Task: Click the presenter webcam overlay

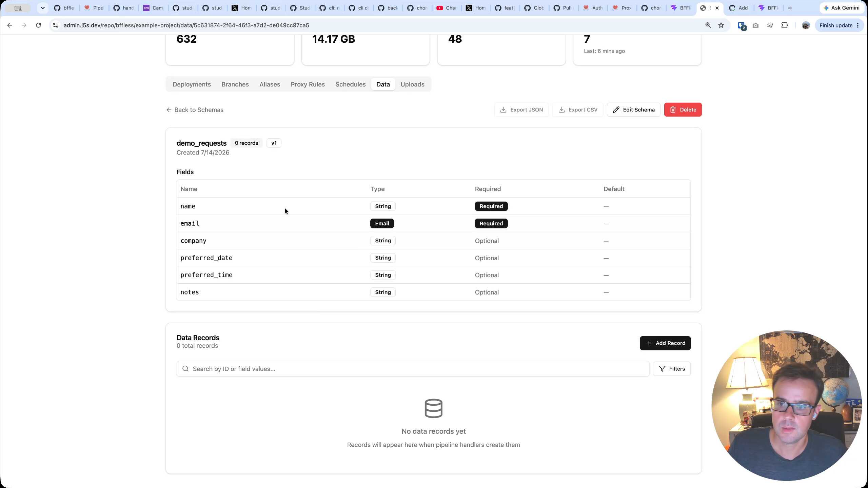Action: [787, 406]
